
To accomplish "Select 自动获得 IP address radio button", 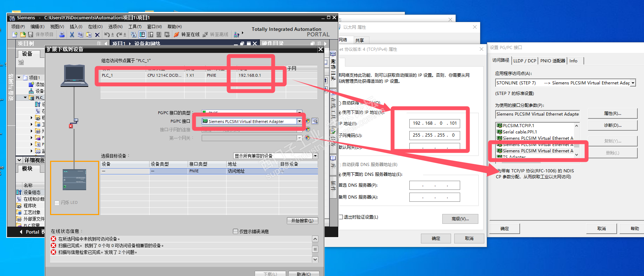I will [x=339, y=103].
